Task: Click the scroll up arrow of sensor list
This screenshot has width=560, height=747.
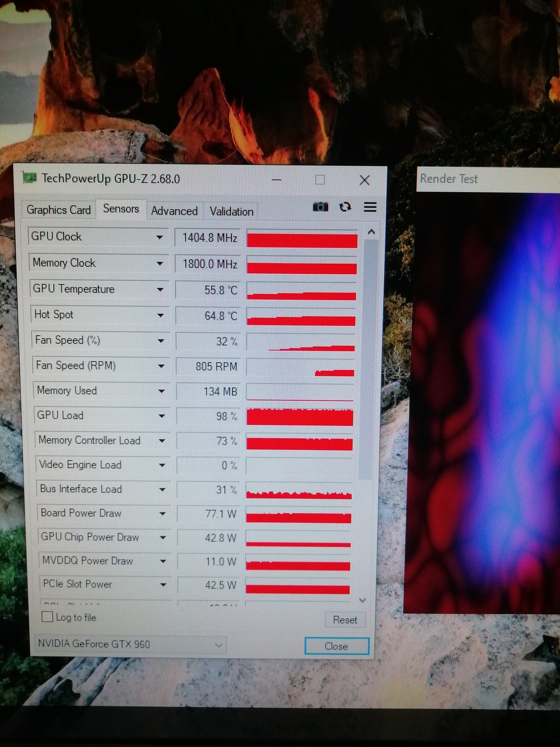Action: tap(371, 232)
